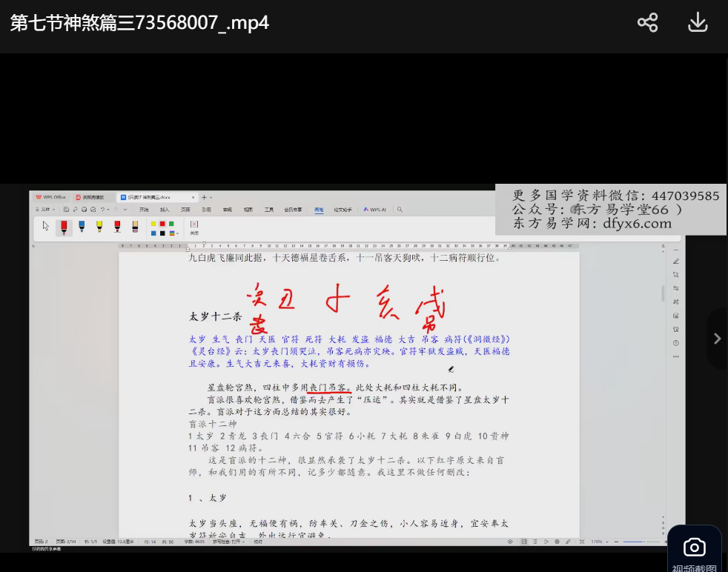Open the new tab dropdown arrow beside plus

click(211, 197)
